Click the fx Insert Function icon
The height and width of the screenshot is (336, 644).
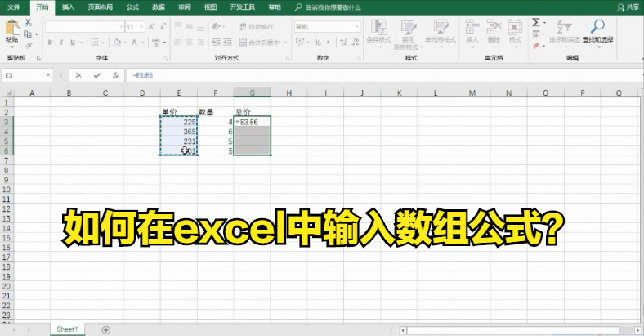click(115, 75)
